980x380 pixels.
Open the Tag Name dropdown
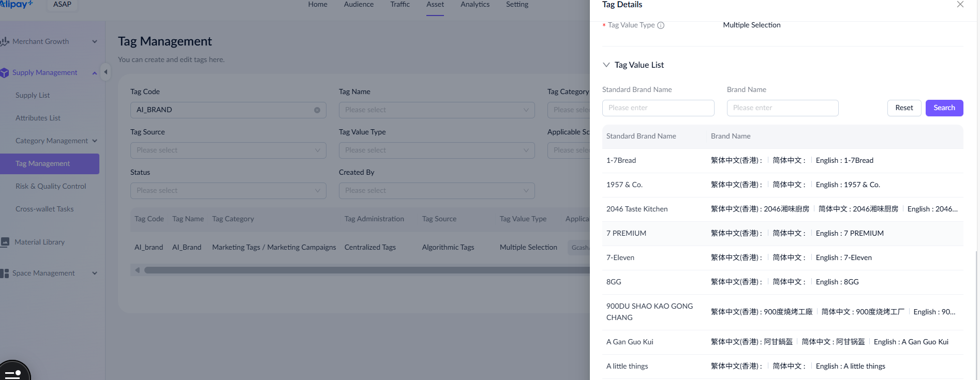point(437,110)
